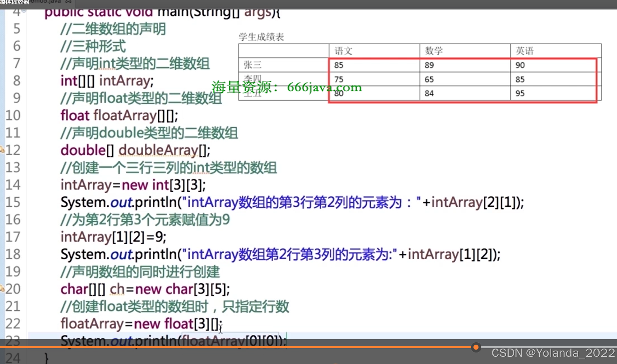Screen dimensions: 617x364
Task: Click the comment '//创建一个三行三列的int类型的数组'
Action: [168, 168]
